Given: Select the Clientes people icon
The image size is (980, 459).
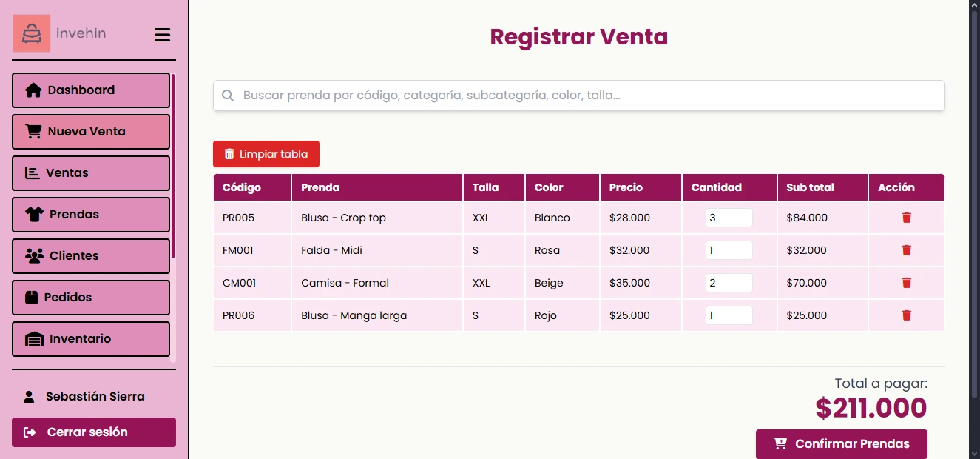Looking at the screenshot, I should pos(32,255).
